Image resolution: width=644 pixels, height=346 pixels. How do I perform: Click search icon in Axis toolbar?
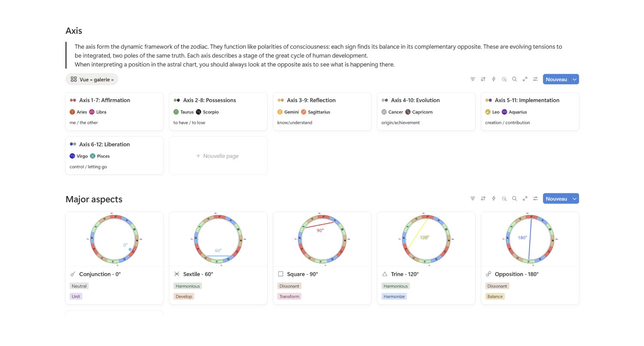514,79
